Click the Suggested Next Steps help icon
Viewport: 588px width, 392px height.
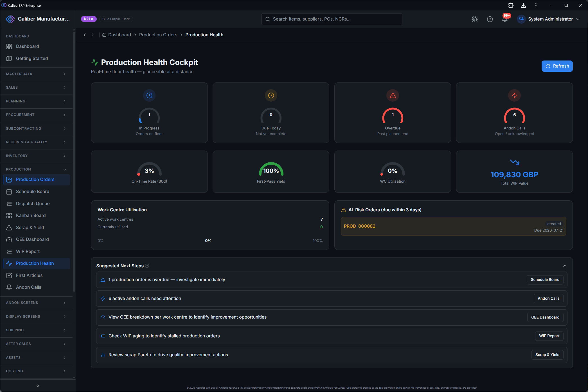(x=147, y=266)
